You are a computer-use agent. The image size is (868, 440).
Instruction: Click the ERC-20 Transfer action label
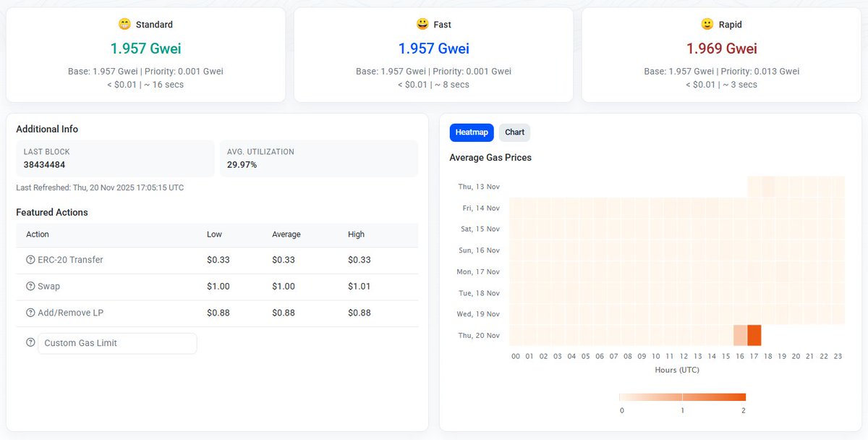pos(70,260)
